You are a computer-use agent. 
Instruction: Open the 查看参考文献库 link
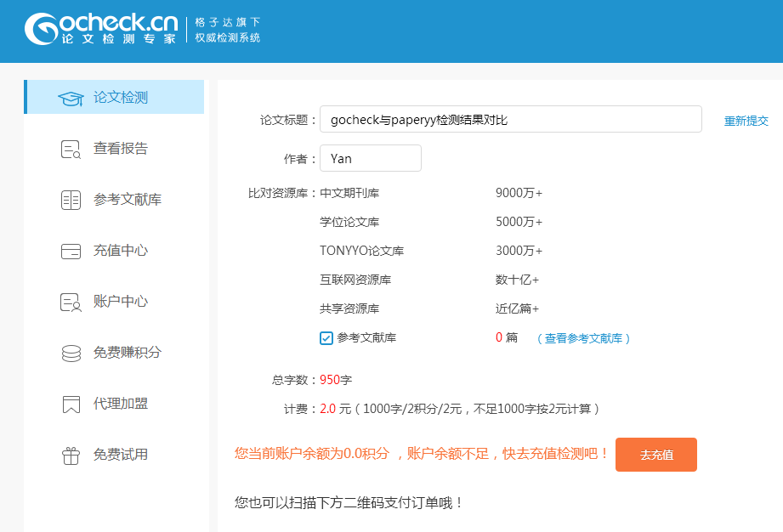[x=583, y=338]
